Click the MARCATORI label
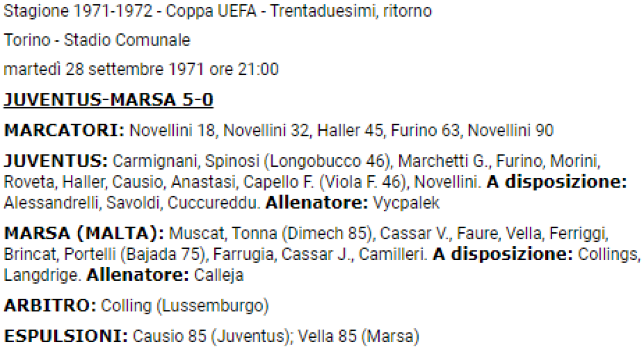The height and width of the screenshot is (349, 644). [64, 130]
